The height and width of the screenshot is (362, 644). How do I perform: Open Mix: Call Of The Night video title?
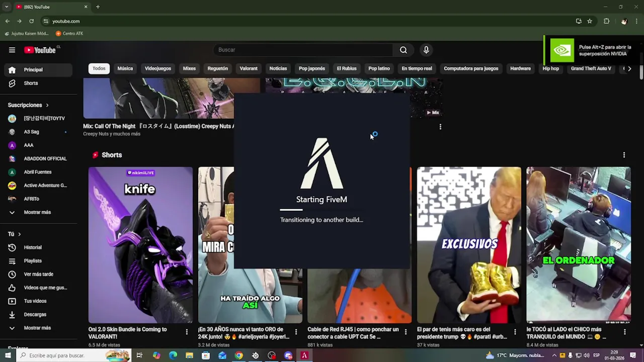[158, 126]
